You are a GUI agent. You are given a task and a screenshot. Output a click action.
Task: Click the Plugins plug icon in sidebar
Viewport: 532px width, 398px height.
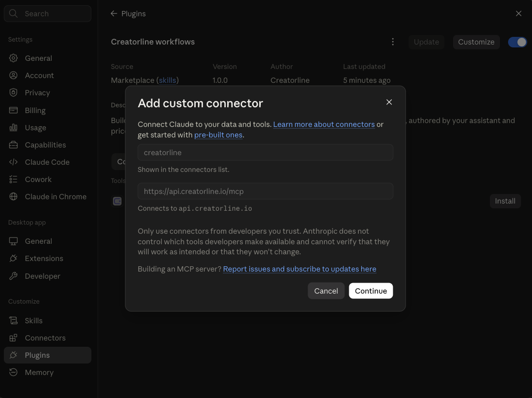13,355
